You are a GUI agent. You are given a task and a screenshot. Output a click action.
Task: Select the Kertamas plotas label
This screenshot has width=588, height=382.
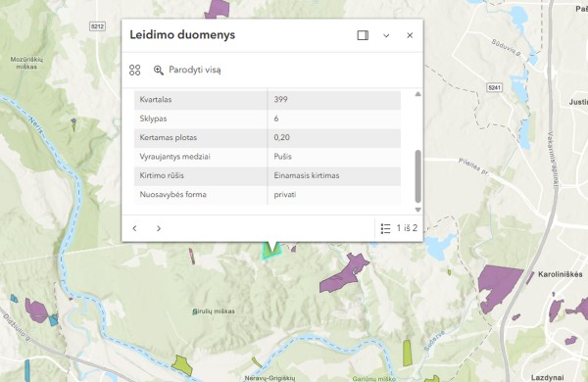(168, 137)
